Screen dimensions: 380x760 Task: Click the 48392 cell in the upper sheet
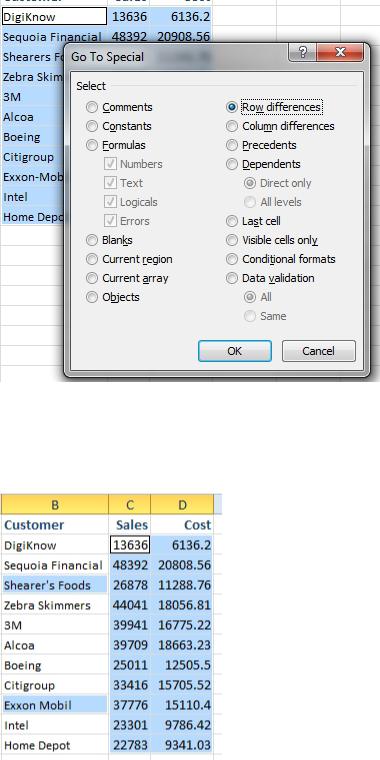click(129, 36)
